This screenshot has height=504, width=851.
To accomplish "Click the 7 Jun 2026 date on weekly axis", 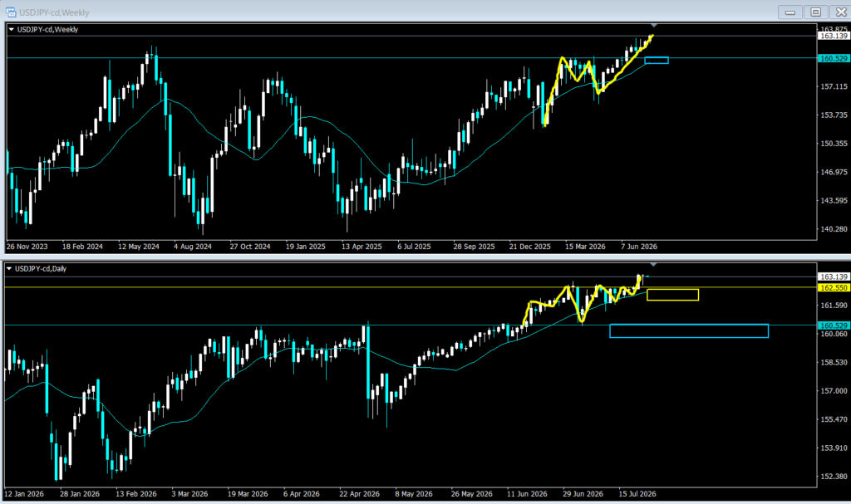I will [x=639, y=247].
